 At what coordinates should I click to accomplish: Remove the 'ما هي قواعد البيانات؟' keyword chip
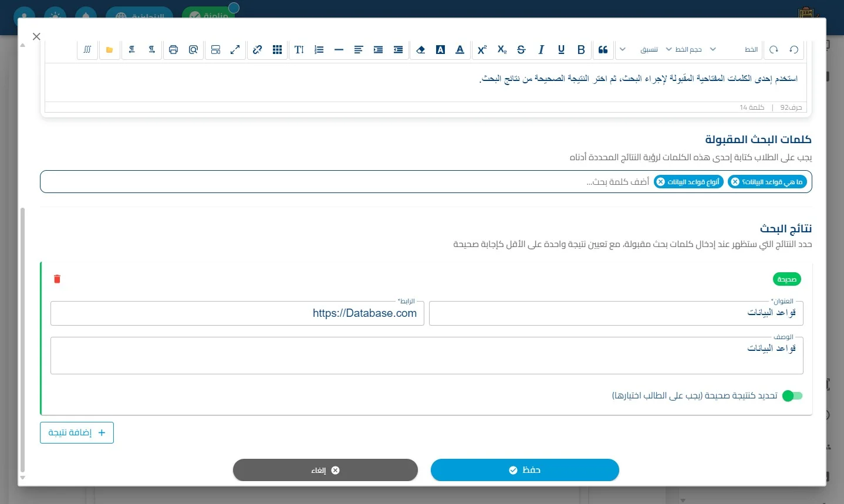tap(735, 182)
